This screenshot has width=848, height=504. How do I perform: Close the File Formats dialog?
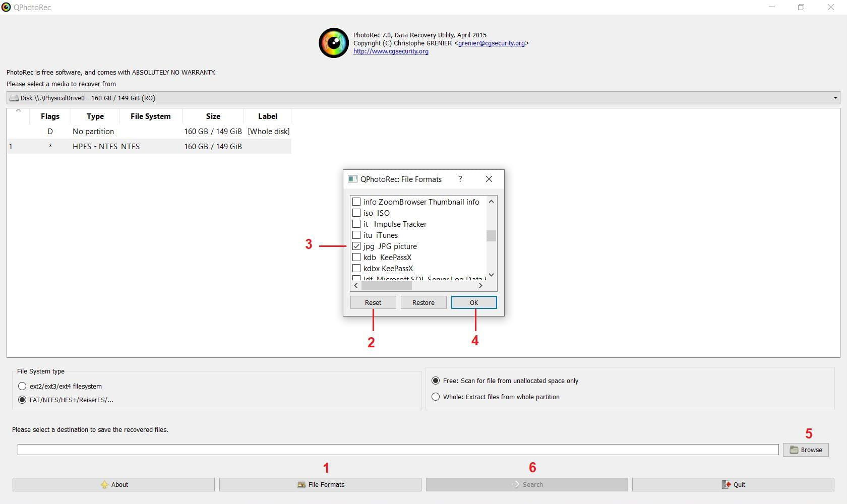489,179
